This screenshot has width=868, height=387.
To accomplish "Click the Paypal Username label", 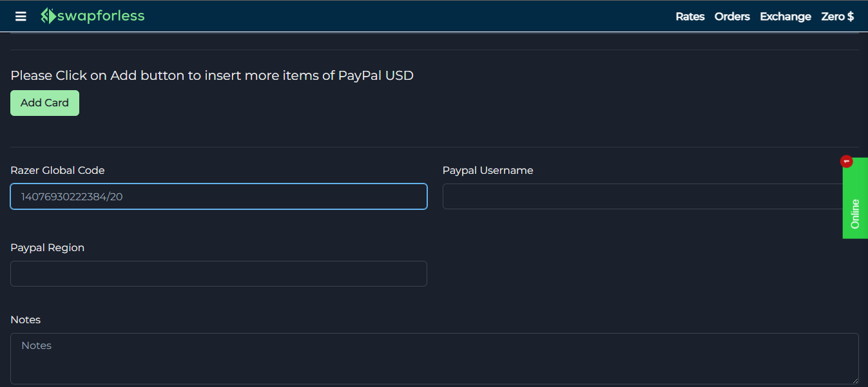I will coord(488,171).
